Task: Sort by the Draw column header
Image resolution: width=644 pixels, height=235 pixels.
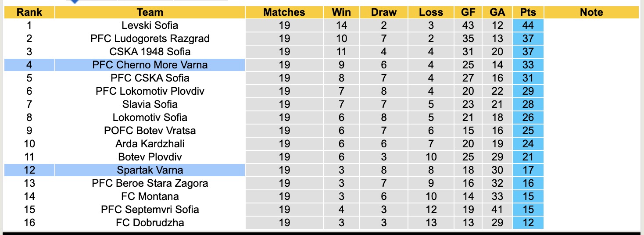Action: click(x=383, y=12)
